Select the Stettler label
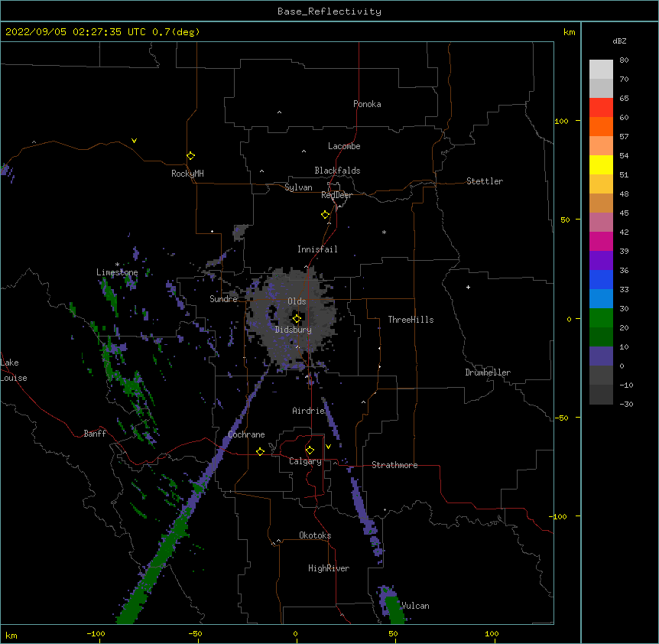 coord(485,181)
